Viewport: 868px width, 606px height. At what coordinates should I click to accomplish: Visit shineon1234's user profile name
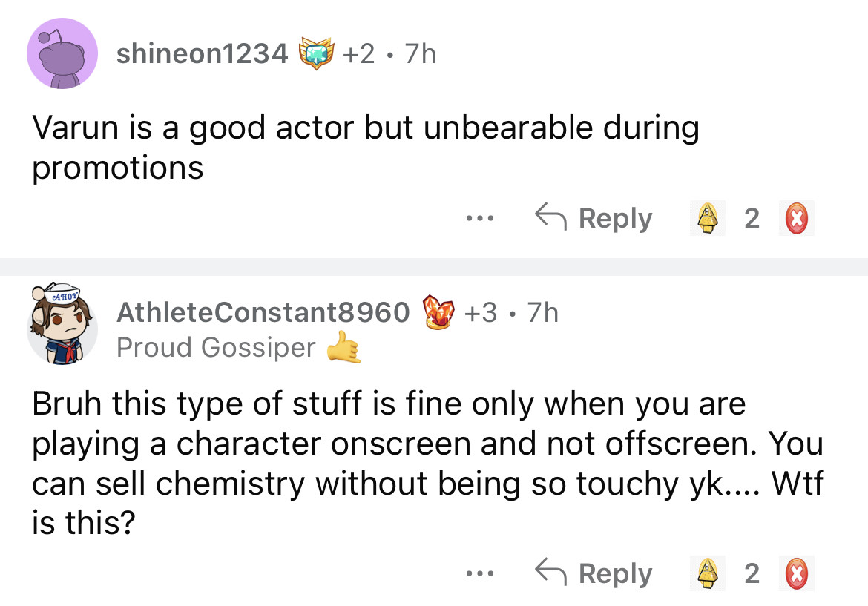tap(203, 53)
